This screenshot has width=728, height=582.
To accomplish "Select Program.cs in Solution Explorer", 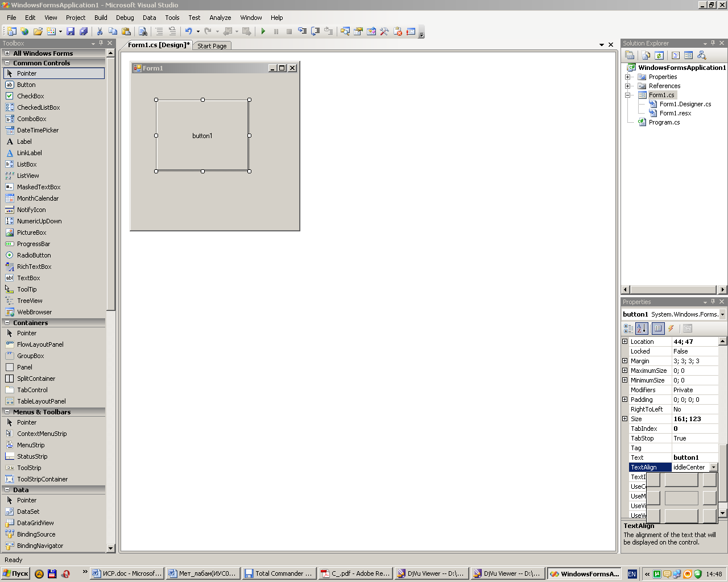I will coord(664,122).
